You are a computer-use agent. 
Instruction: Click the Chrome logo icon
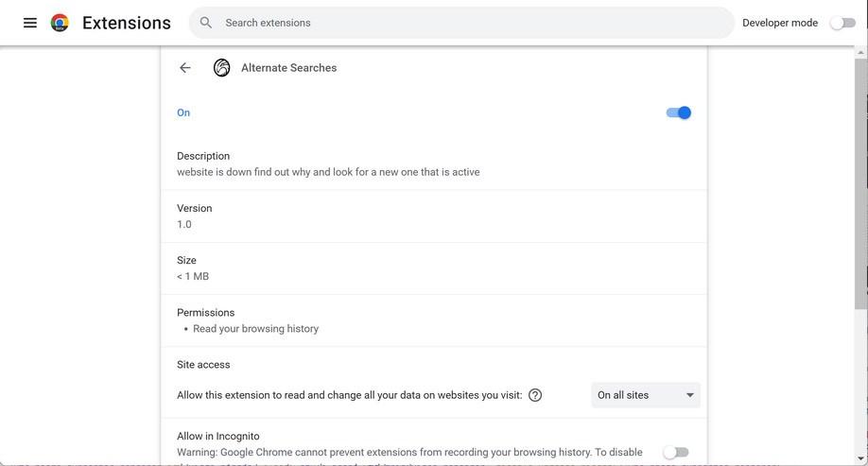click(x=60, y=23)
